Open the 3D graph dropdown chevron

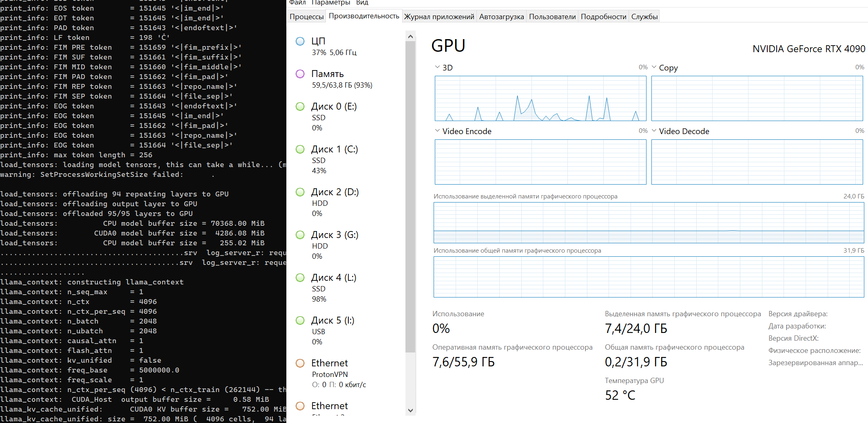437,67
